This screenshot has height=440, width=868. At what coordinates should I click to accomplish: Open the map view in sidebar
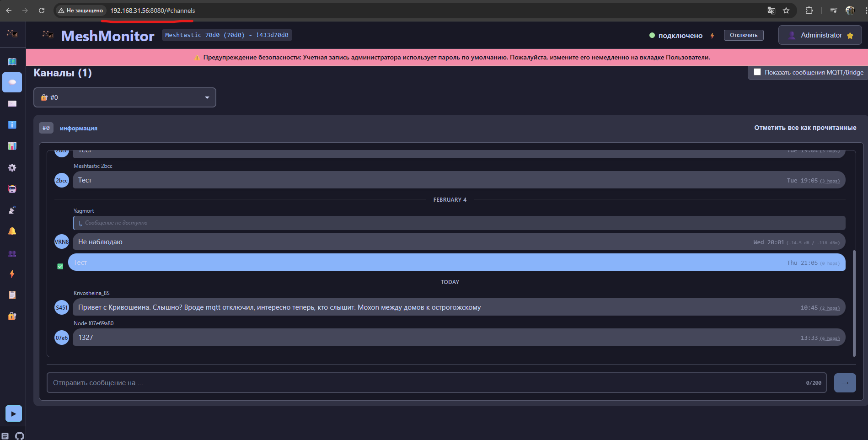[12, 61]
